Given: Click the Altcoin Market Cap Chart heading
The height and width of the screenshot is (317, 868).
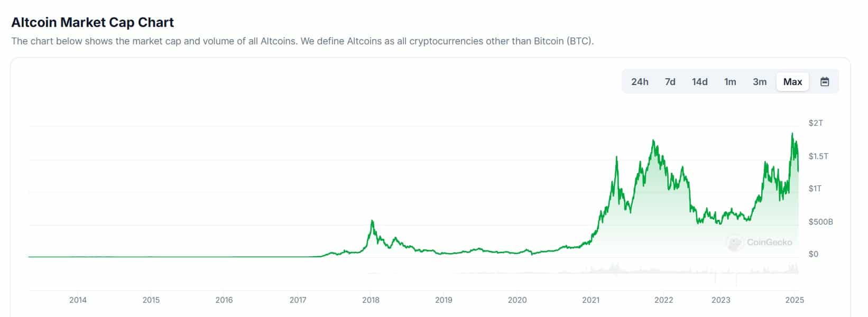Looking at the screenshot, I should click(x=93, y=22).
